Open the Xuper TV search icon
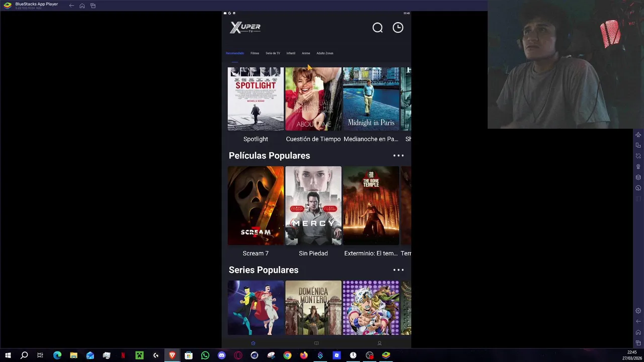Image resolution: width=644 pixels, height=362 pixels. point(377,28)
